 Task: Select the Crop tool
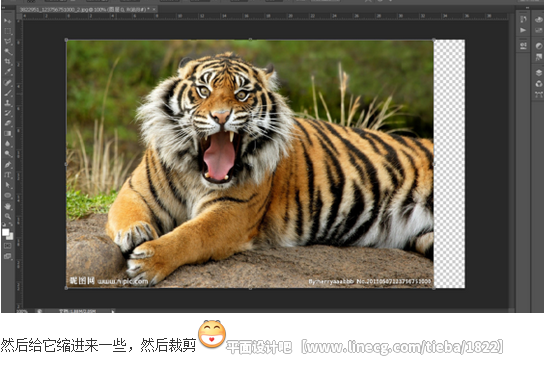click(x=8, y=62)
